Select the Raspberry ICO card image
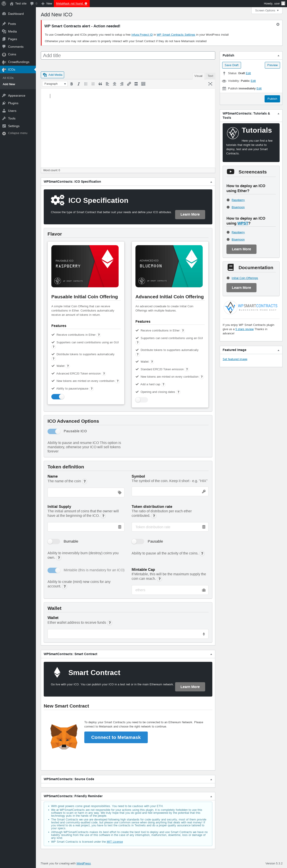This screenshot has width=287, height=868. [85, 266]
